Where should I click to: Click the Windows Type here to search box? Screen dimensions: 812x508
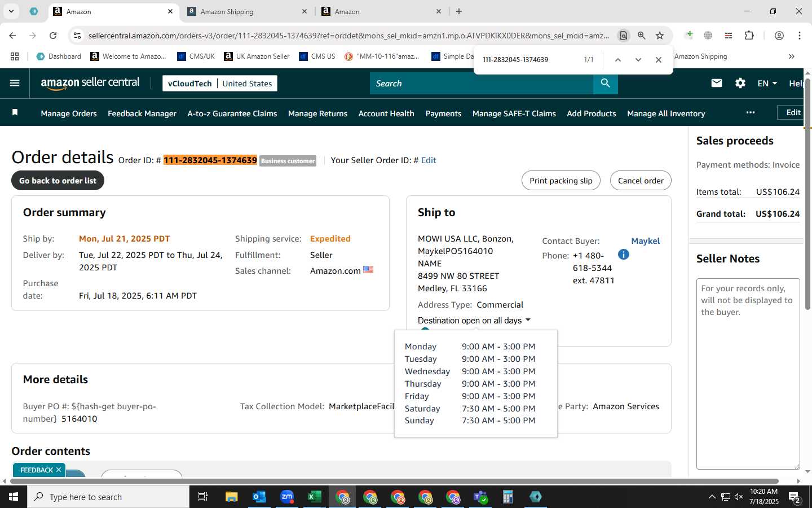[108, 497]
